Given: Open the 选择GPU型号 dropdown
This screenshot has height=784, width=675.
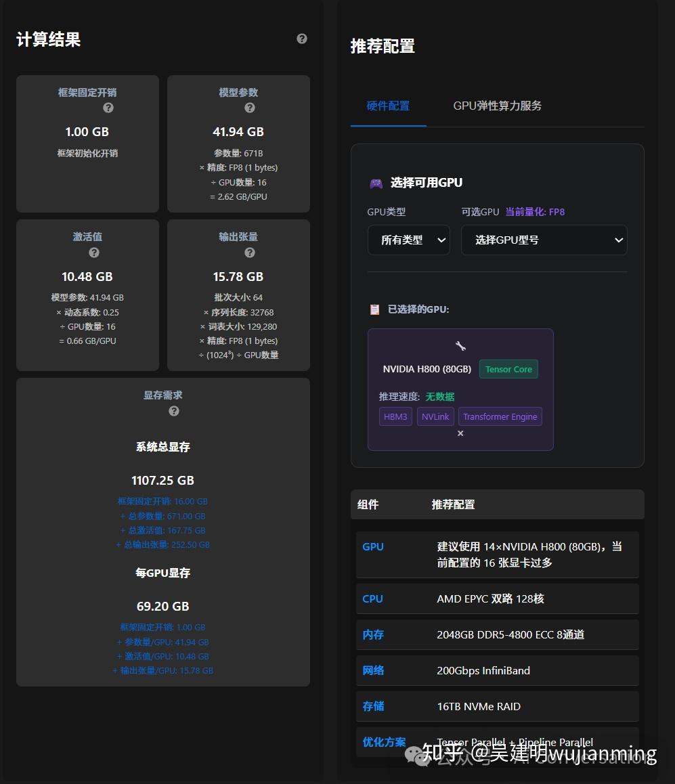Looking at the screenshot, I should [x=544, y=240].
